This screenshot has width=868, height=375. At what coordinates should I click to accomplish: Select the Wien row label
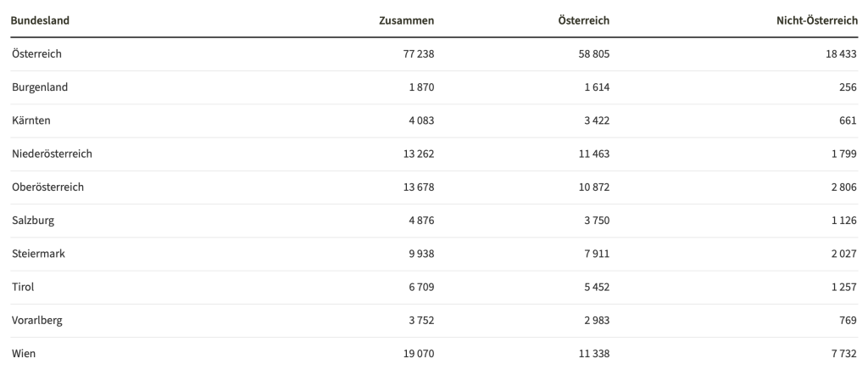tap(25, 354)
